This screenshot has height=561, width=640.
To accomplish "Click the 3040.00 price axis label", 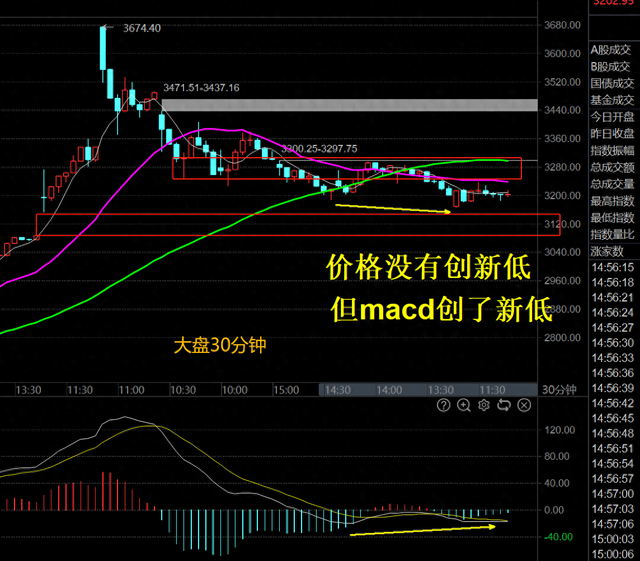I will click(x=562, y=252).
